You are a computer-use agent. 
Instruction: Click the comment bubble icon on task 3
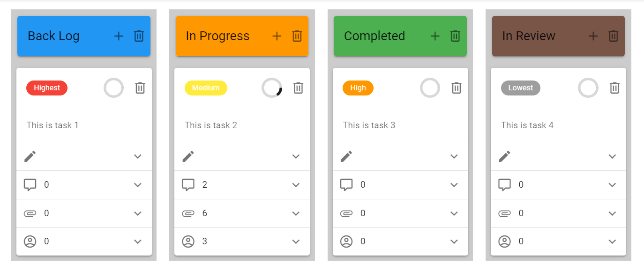tap(346, 185)
